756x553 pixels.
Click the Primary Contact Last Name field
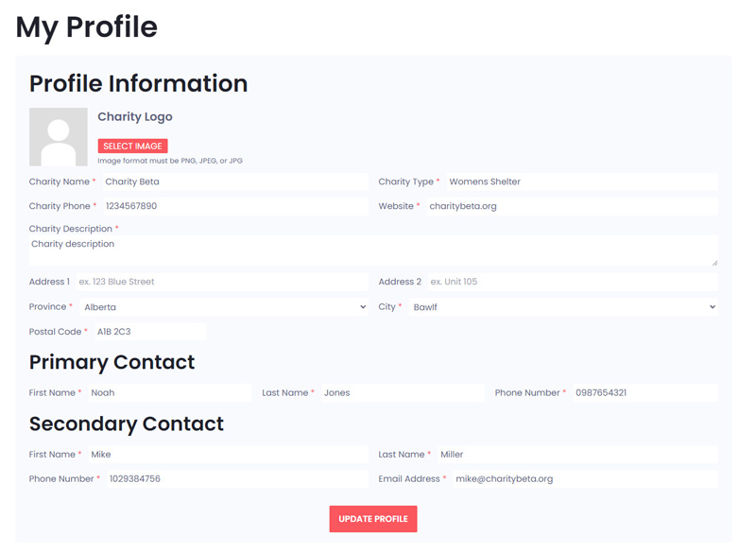(404, 393)
